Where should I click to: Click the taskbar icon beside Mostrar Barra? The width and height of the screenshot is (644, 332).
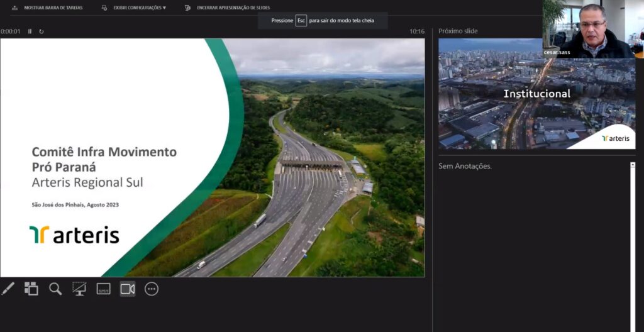15,8
